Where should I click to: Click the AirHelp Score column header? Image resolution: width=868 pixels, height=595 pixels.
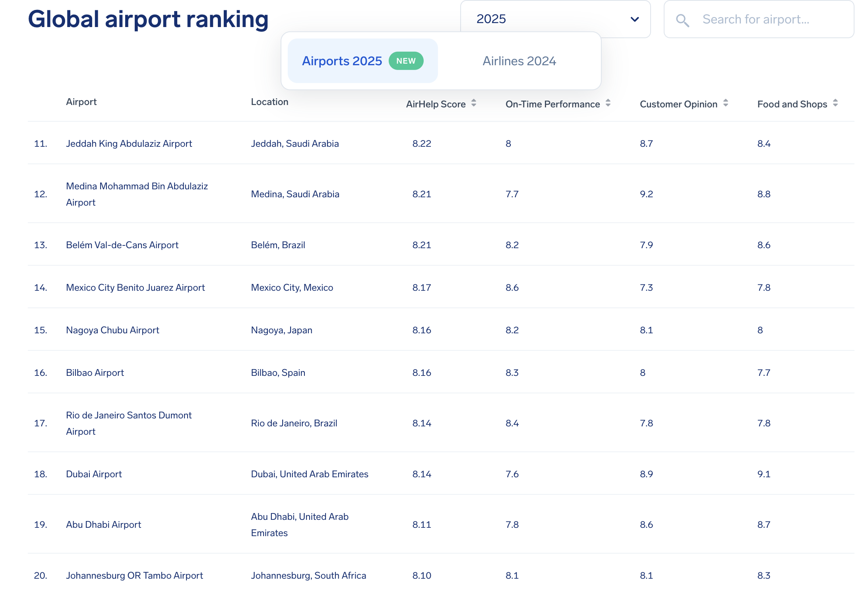pyautogui.click(x=436, y=104)
